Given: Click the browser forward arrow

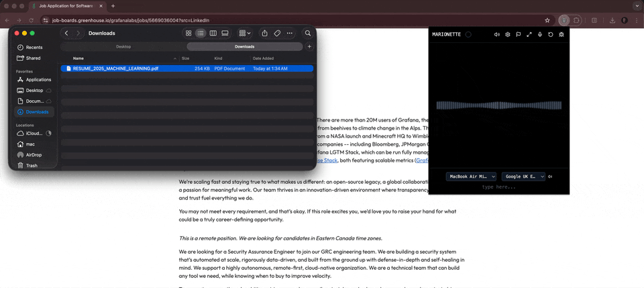Looking at the screenshot, I should coord(19,20).
